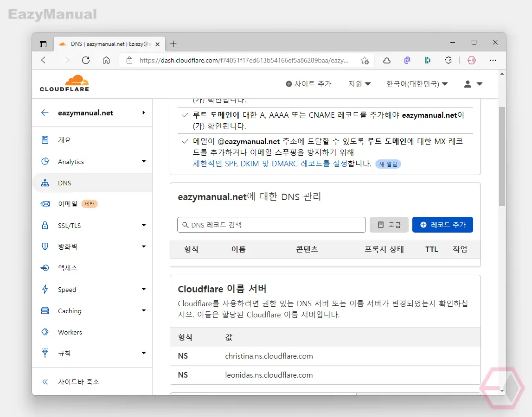
Task: Add page to favorites with star icon
Action: click(x=365, y=60)
